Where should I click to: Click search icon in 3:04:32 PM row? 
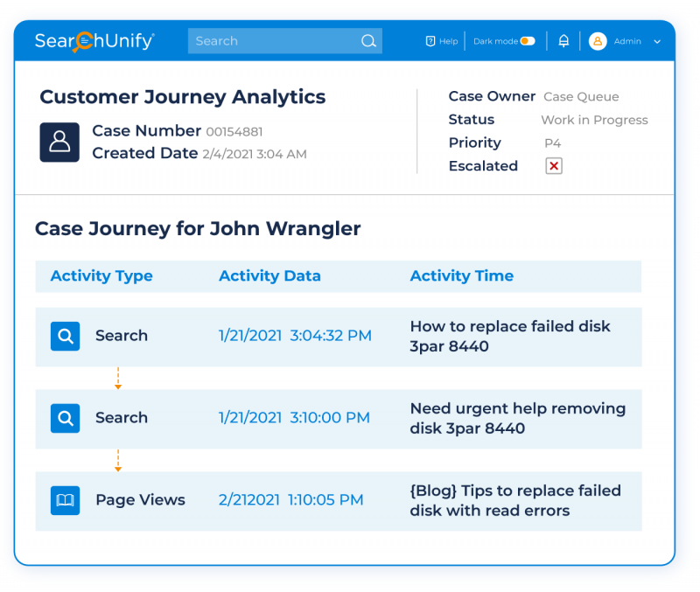click(65, 336)
